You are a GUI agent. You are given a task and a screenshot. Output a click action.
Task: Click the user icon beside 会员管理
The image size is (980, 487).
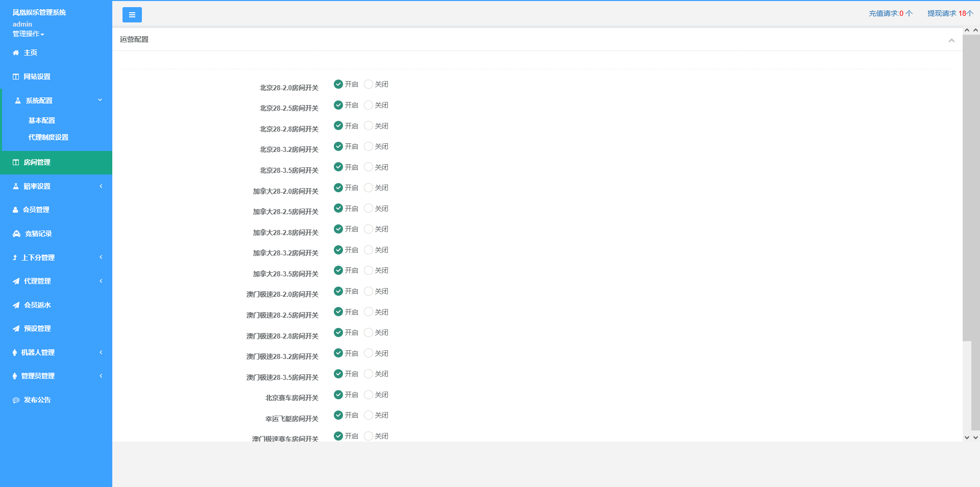[x=15, y=210]
